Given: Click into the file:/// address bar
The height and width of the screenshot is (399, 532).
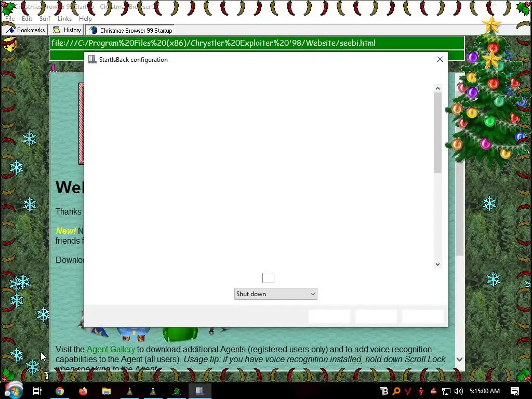Looking at the screenshot, I should (257, 43).
